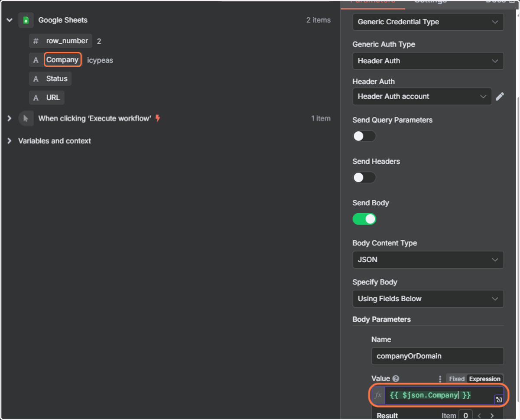Click the '1 item' count text
520x420 pixels.
[x=321, y=118]
